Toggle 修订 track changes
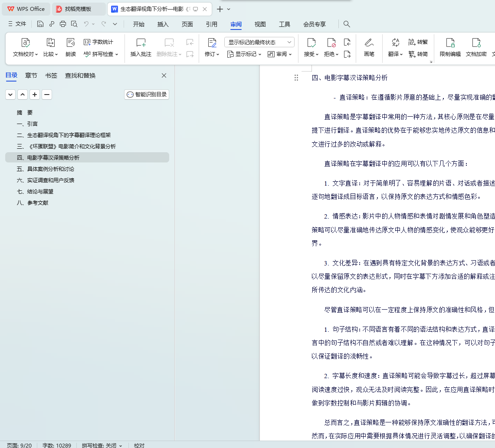 [212, 48]
